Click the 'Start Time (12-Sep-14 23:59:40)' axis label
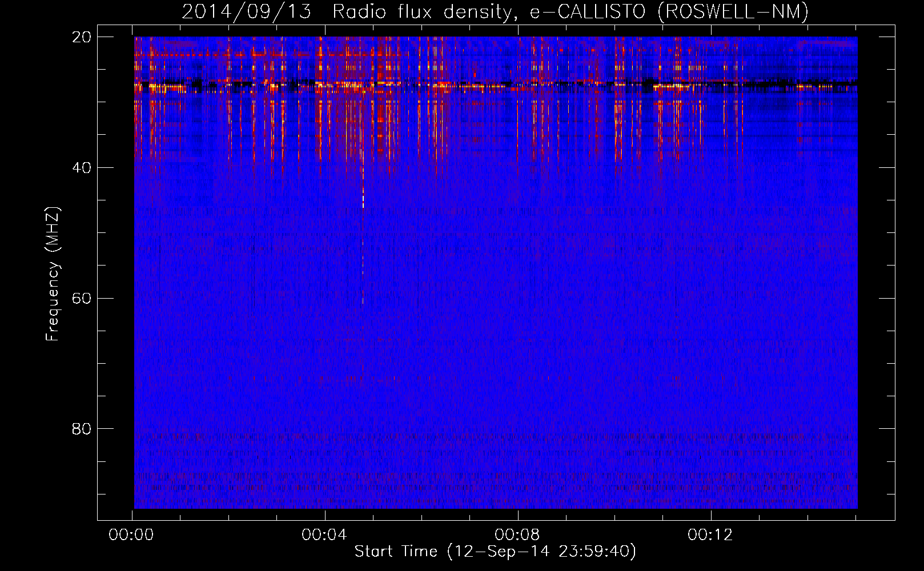The width and height of the screenshot is (924, 571). point(495,552)
